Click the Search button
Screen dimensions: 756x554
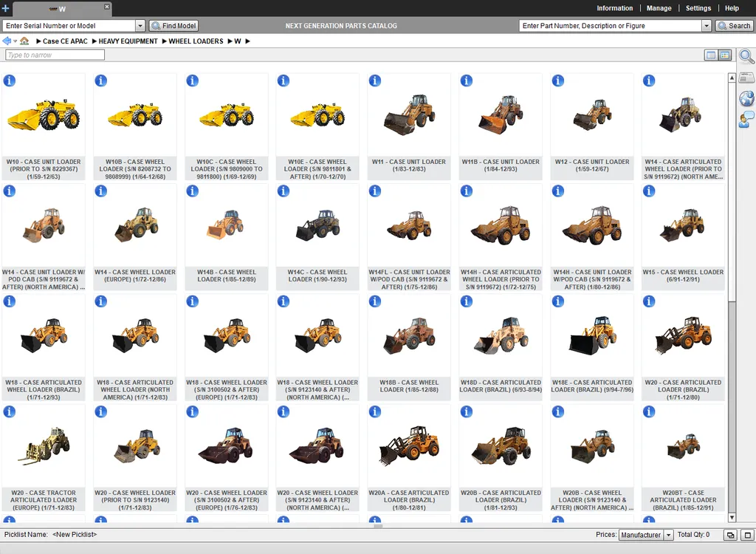735,26
